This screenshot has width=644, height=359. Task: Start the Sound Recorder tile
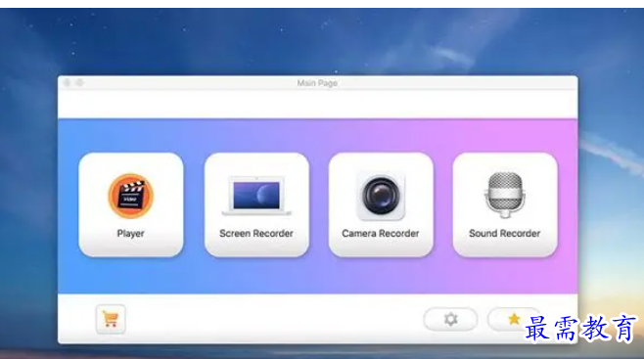tap(505, 204)
